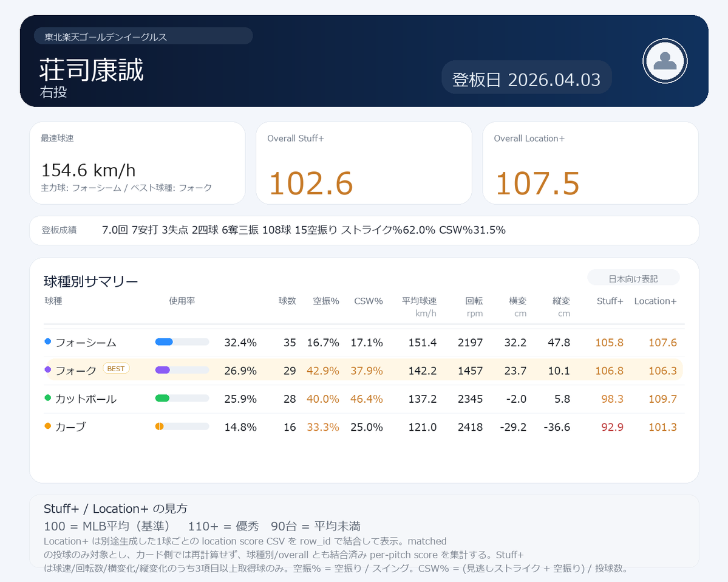
Task: Select the green カットボール pitch dot icon
Action: tap(47, 399)
